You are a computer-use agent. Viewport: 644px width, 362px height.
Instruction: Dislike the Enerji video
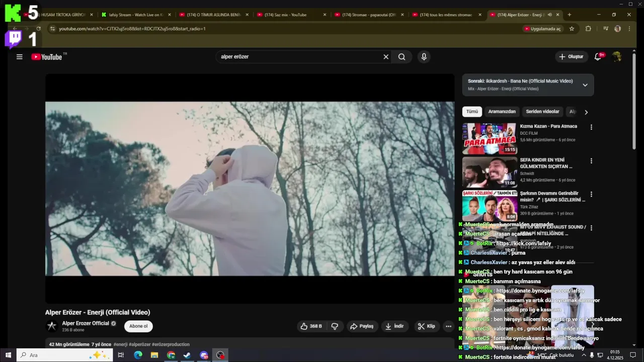335,326
